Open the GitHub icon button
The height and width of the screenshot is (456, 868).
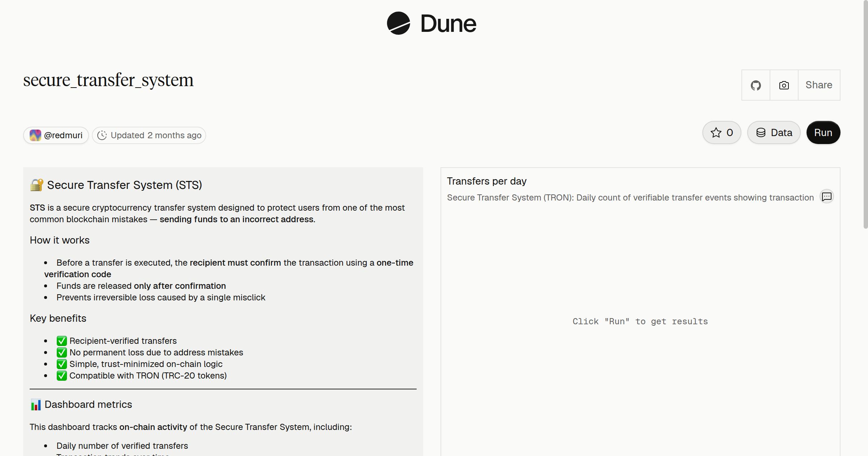tap(756, 85)
